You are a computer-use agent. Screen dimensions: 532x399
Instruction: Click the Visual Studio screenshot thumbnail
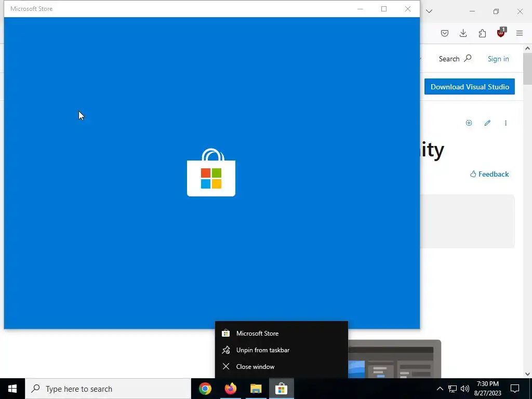(395, 359)
